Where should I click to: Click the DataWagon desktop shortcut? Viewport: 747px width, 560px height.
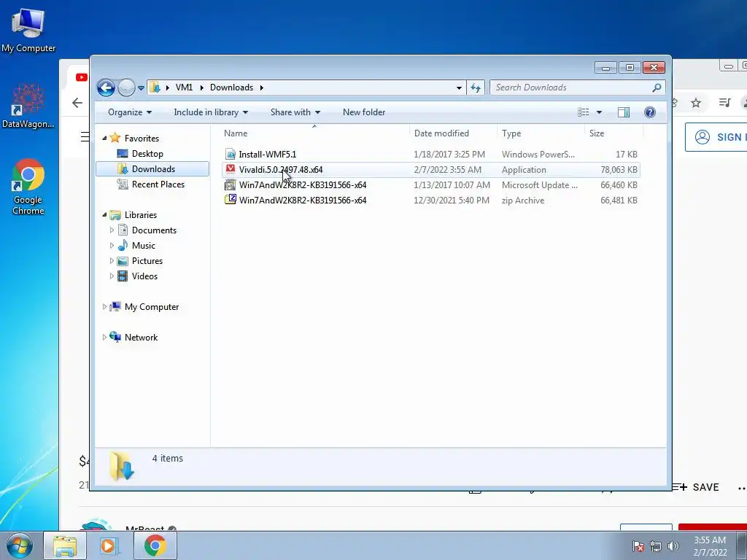click(x=28, y=106)
